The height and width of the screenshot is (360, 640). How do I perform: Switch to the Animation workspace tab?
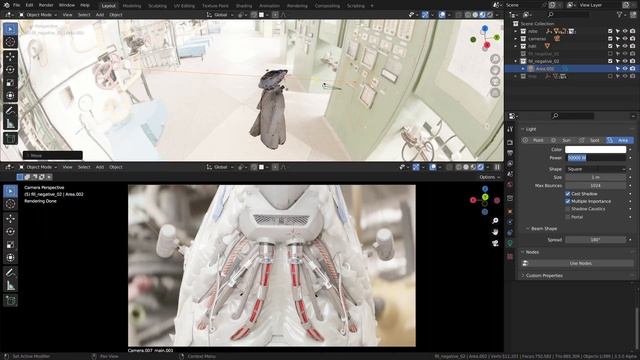[269, 6]
